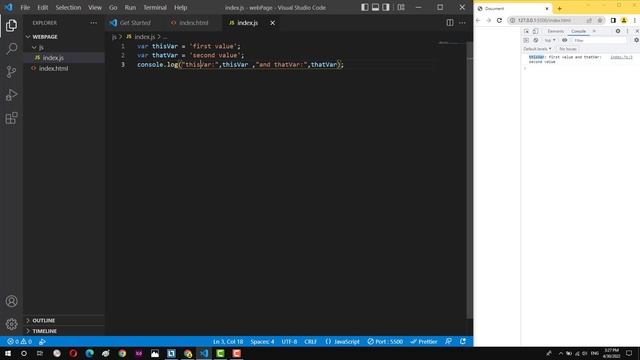Toggle device toolbar in DevTools

pos(535,31)
